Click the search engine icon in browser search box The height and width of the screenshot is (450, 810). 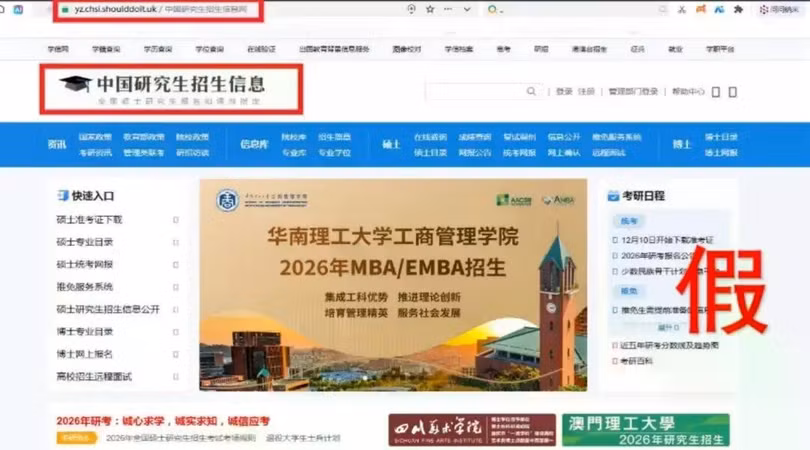tap(493, 9)
